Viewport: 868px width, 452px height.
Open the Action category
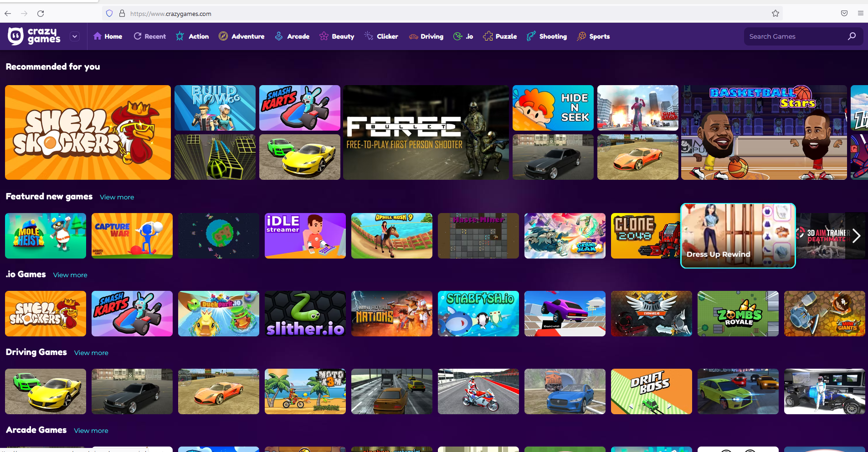(192, 36)
